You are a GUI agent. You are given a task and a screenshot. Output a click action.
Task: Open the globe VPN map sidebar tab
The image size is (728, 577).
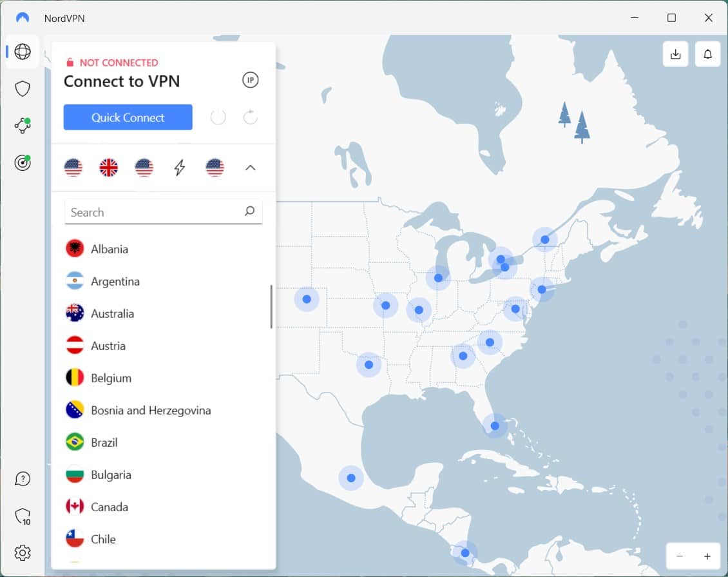[x=23, y=52]
